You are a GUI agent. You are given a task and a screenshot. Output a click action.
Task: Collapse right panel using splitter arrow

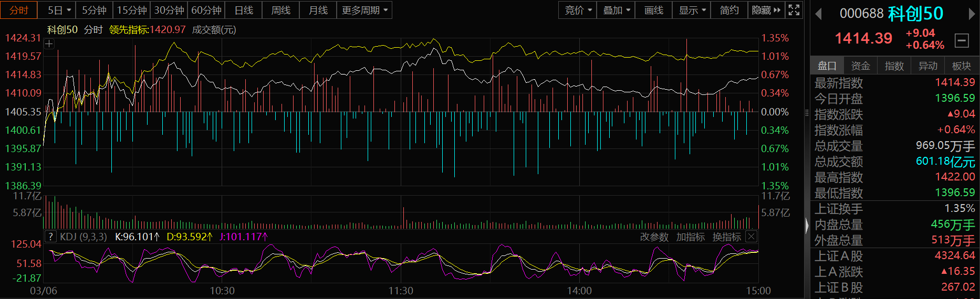click(x=807, y=226)
